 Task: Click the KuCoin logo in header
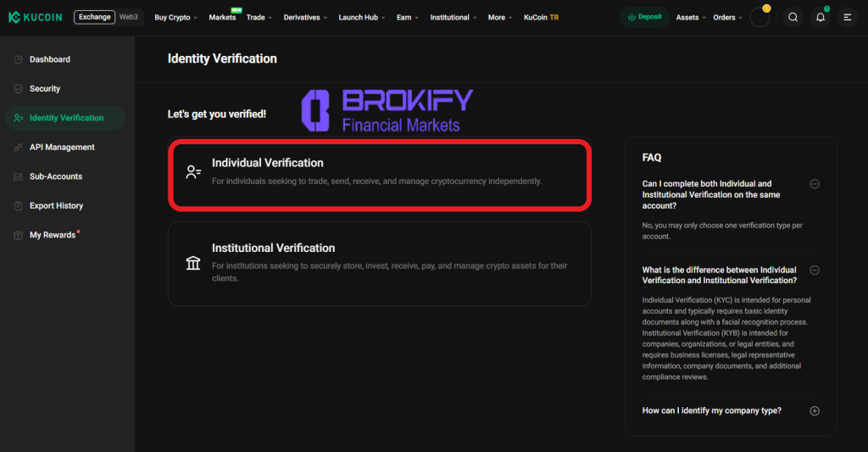[36, 17]
